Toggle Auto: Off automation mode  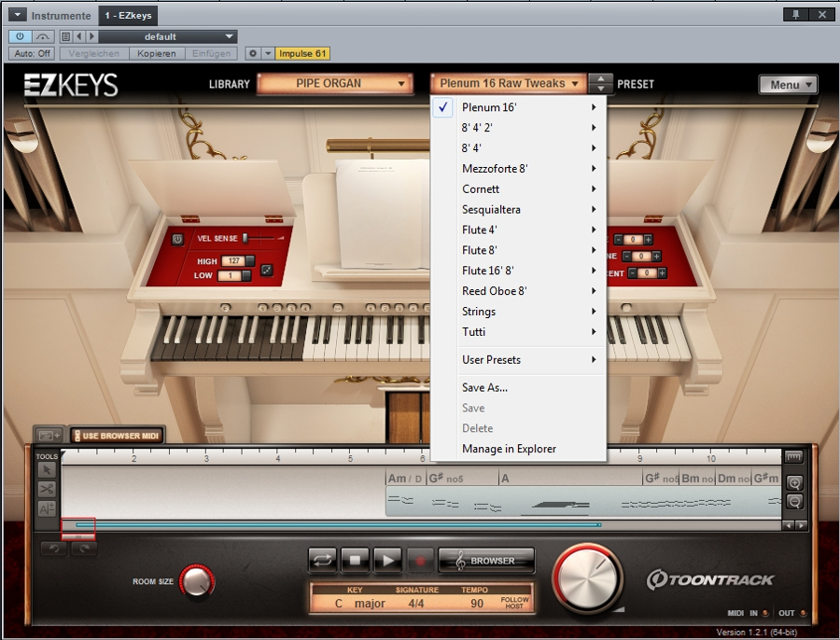click(32, 53)
